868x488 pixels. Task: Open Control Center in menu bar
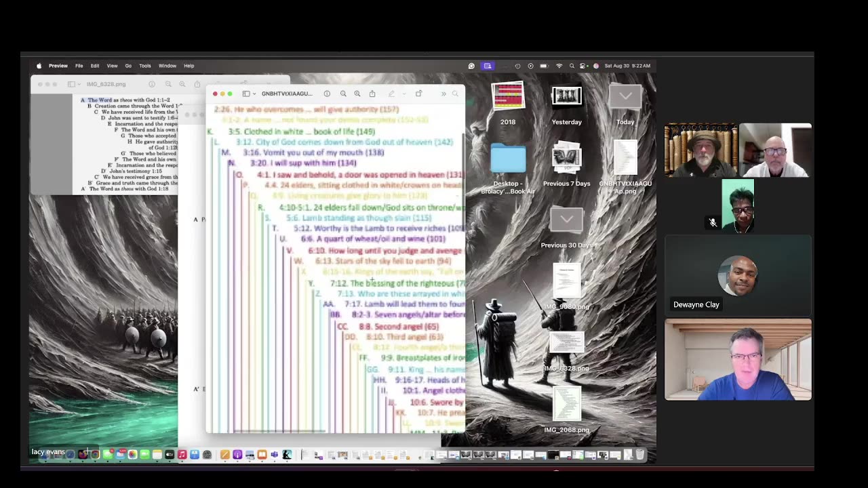click(583, 66)
